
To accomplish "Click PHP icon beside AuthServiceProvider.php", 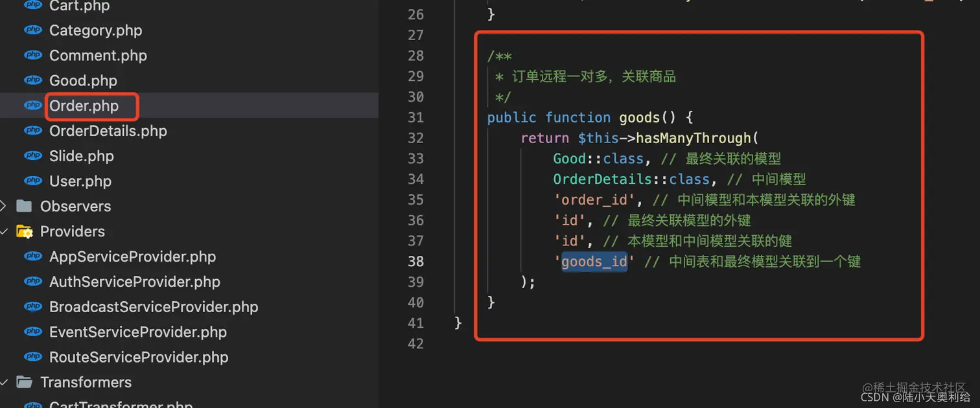I will [33, 282].
